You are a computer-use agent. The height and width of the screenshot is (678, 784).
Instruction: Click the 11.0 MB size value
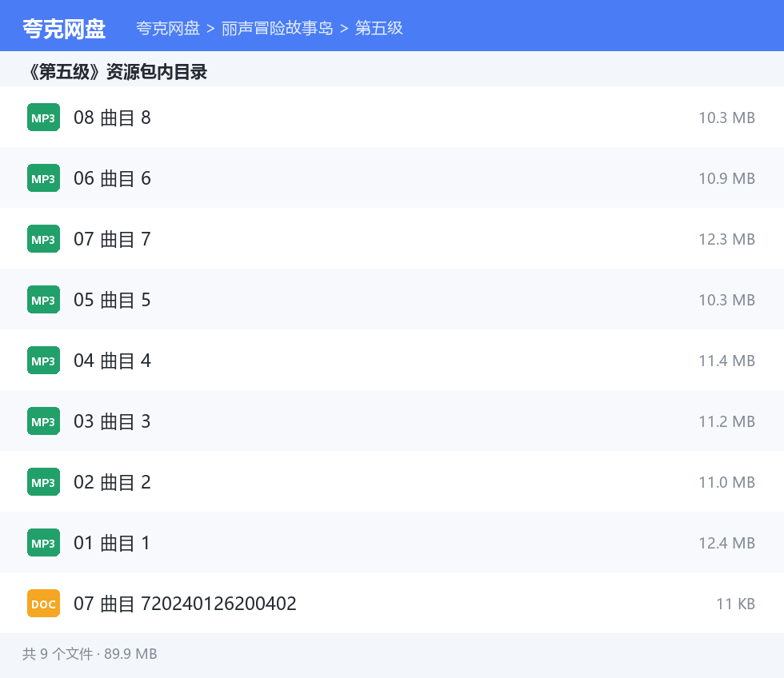[726, 482]
